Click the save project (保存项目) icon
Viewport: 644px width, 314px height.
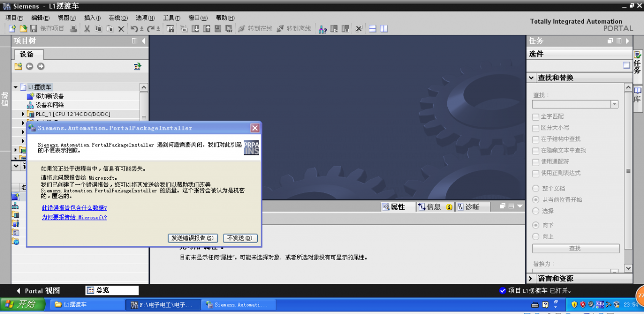(34, 29)
